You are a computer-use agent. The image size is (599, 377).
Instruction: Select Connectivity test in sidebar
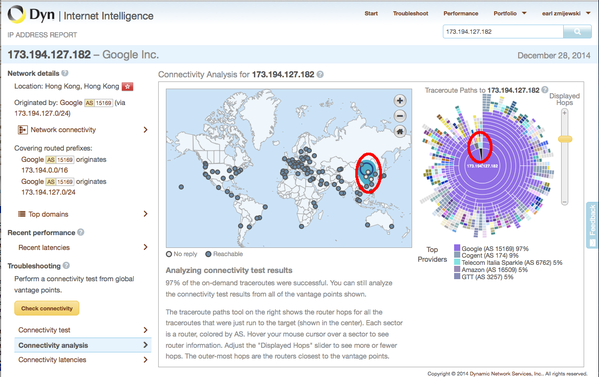(44, 330)
